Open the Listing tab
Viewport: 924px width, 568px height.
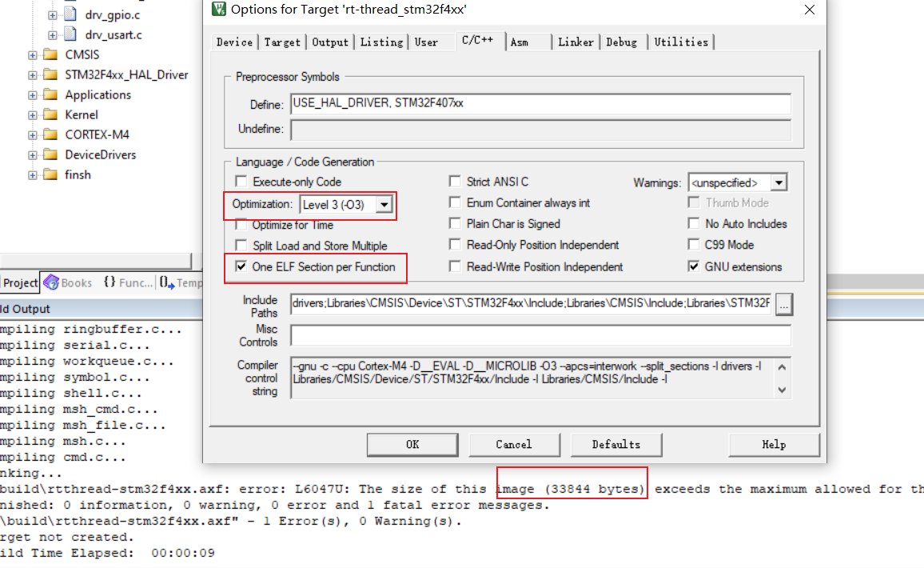[382, 42]
